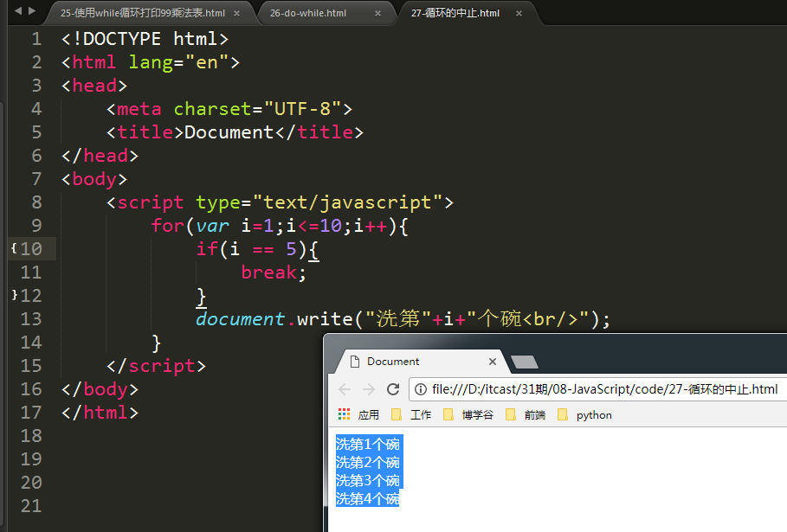Viewport: 787px width, 532px height.
Task: Expand the 博学谷 bookmarks folder
Action: pyautogui.click(x=468, y=414)
